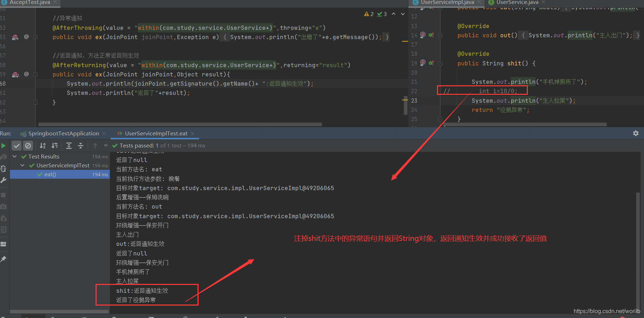The image size is (644, 318).
Task: Click console line '返回了没抛异常'
Action: 136,300
